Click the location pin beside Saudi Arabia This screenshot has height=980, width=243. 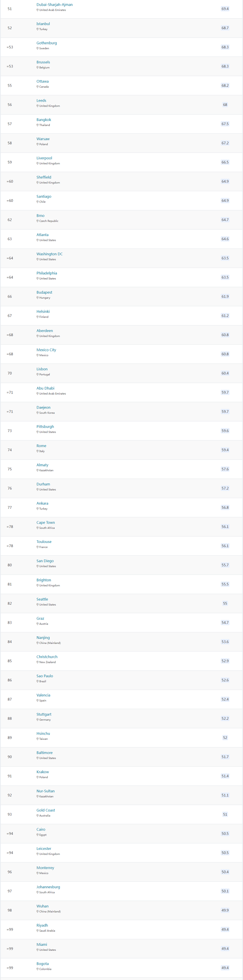(37, 931)
